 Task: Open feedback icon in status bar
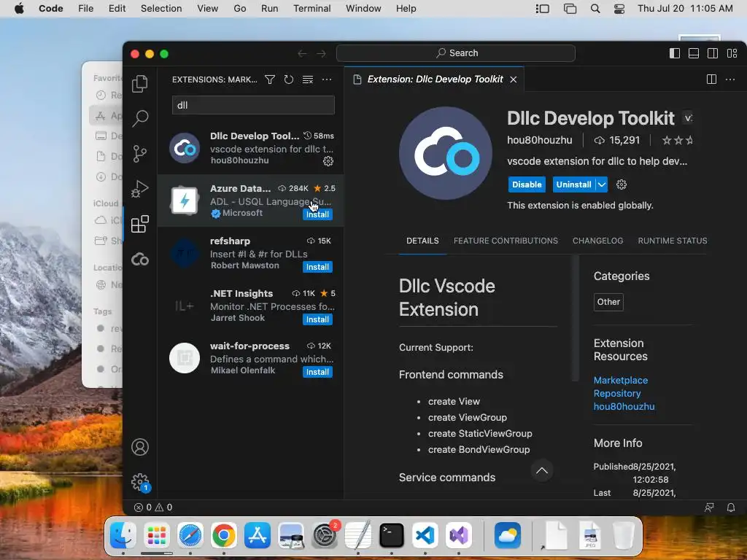coord(709,507)
